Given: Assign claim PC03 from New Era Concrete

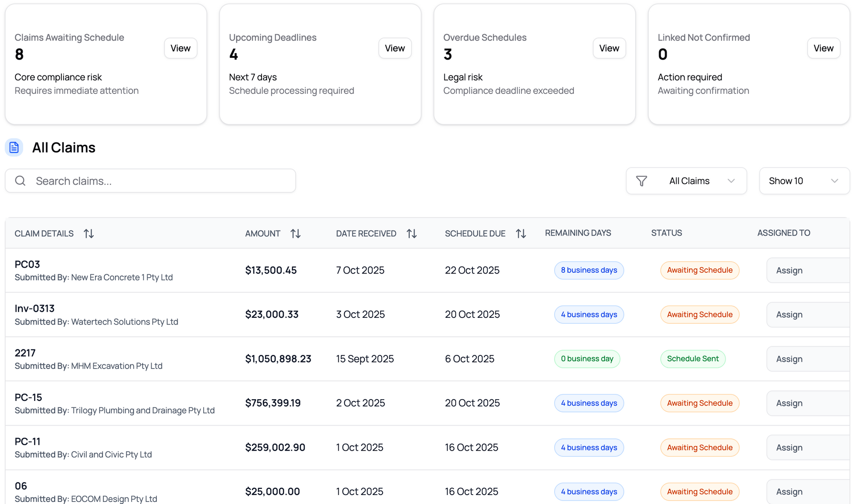Looking at the screenshot, I should click(789, 270).
